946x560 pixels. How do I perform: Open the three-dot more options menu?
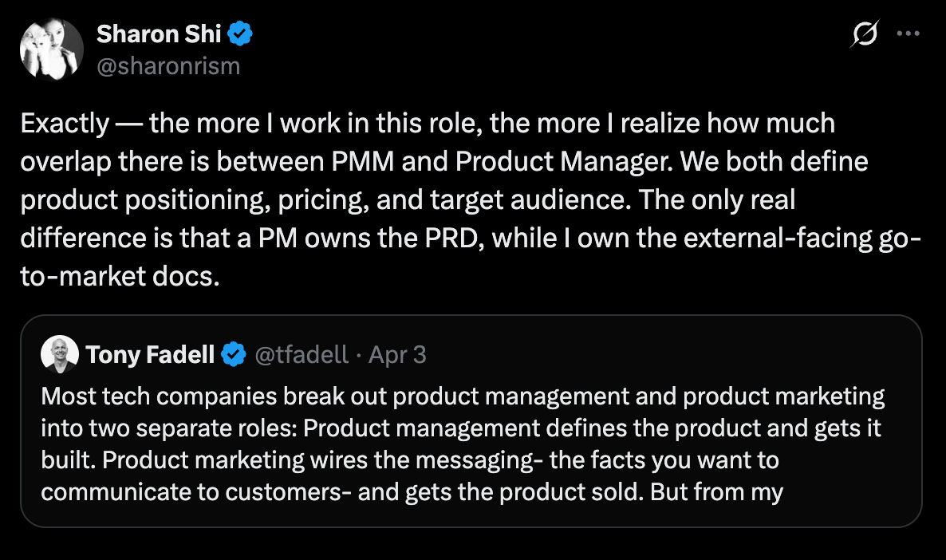pos(909,34)
